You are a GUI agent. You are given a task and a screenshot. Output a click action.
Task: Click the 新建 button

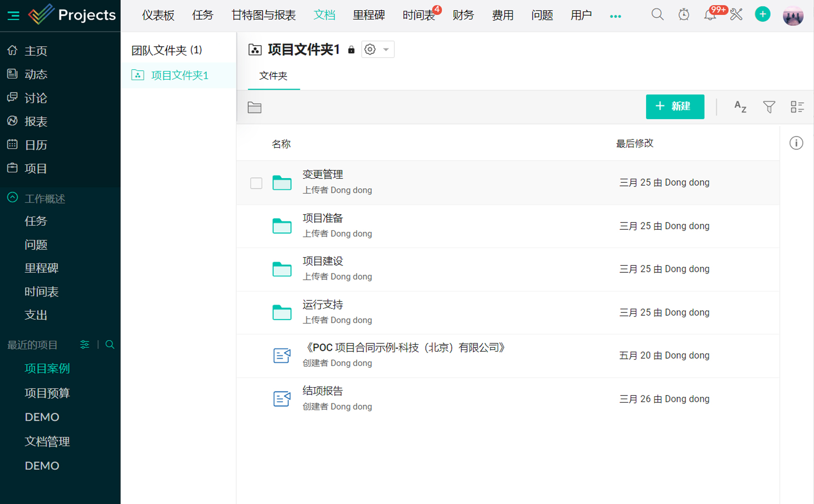[675, 107]
